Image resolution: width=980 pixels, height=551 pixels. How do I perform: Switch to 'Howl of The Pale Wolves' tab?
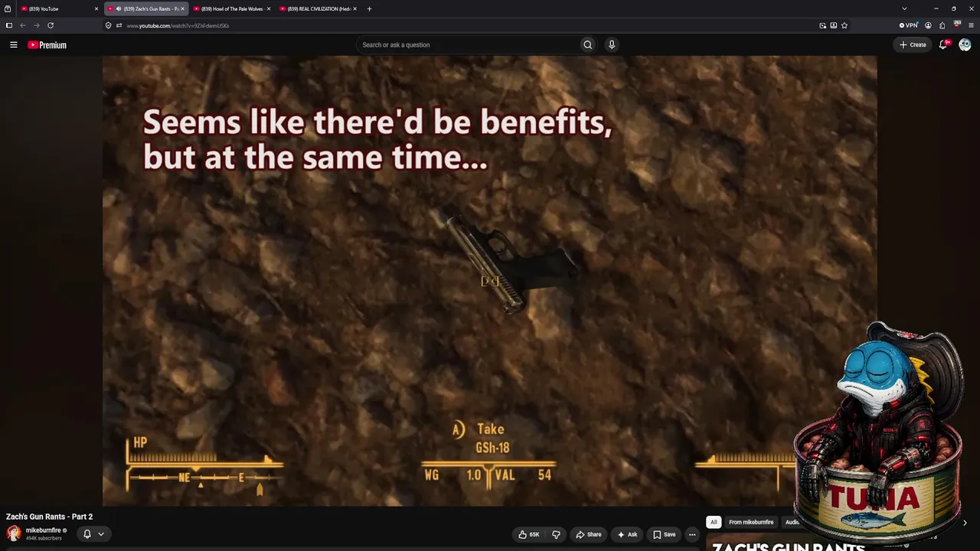[x=231, y=8]
